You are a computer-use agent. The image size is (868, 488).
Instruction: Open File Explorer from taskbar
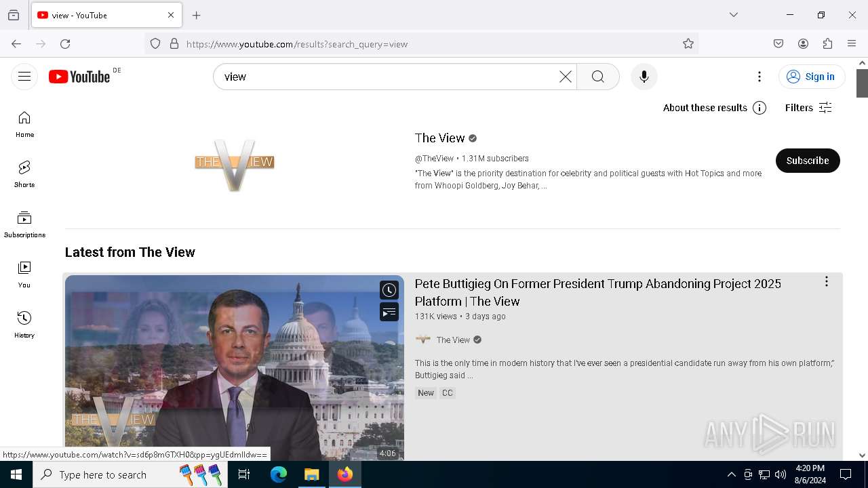311,474
